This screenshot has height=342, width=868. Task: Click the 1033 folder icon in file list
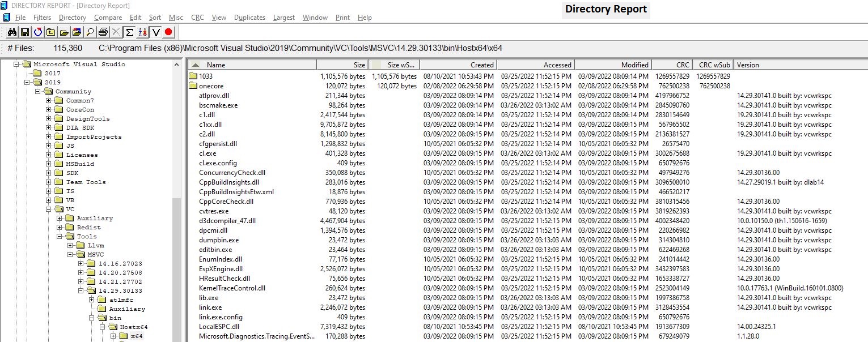(193, 76)
